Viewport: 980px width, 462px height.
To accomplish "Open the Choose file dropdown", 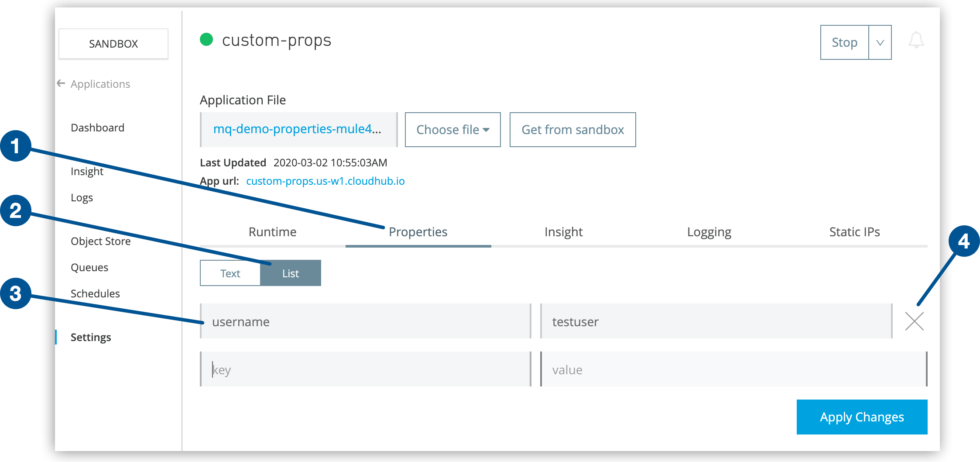I will point(452,130).
